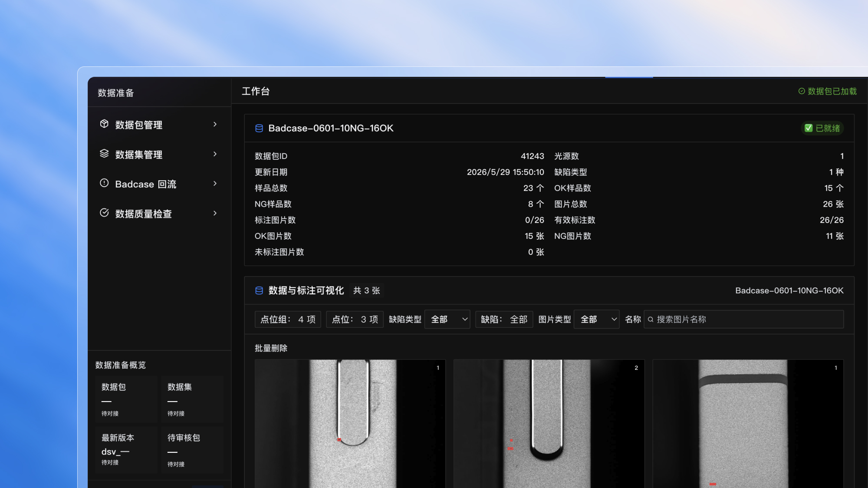Click the 数据质量检查 checkmark icon
This screenshot has height=488, width=868.
(x=104, y=213)
